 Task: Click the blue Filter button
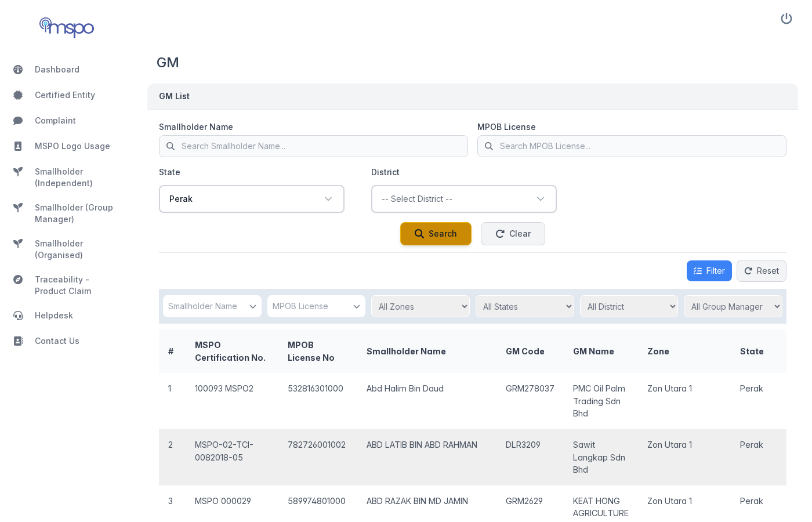tap(709, 271)
